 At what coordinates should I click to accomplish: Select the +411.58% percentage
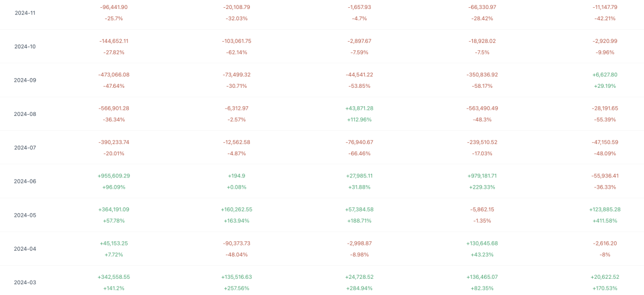pyautogui.click(x=605, y=220)
